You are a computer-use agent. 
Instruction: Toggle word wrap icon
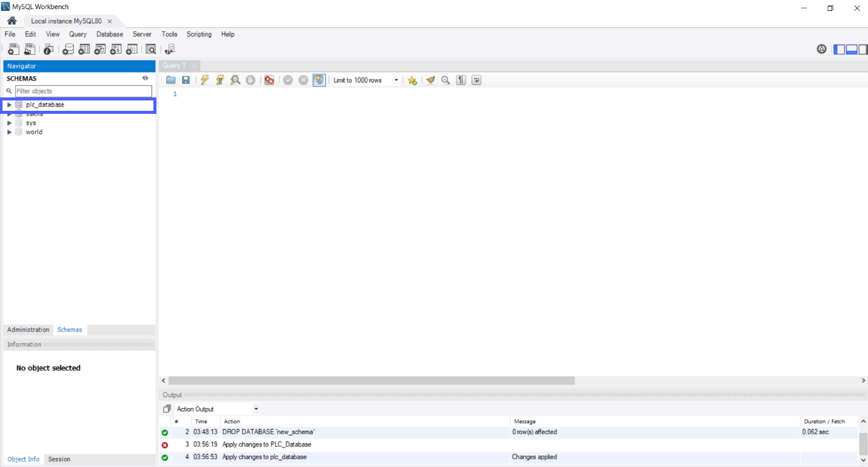(x=477, y=80)
